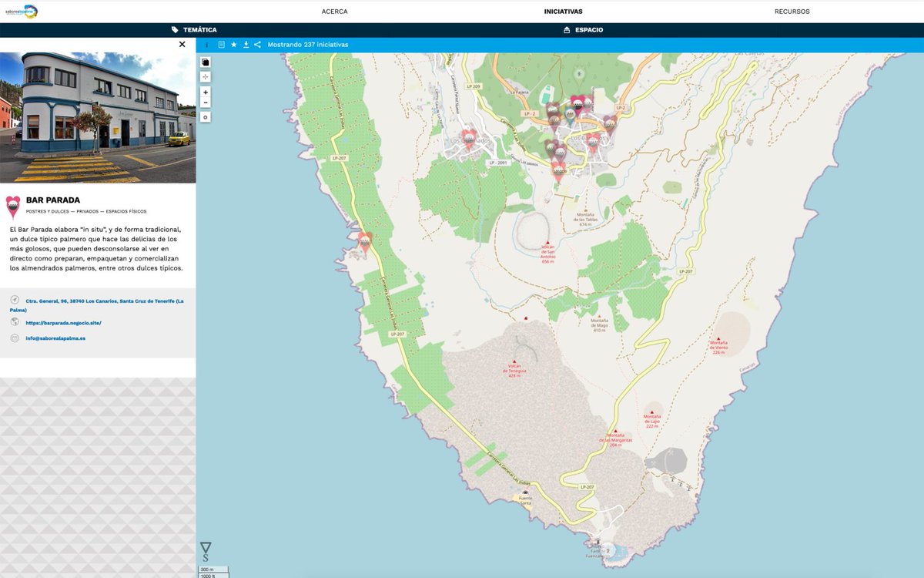Viewport: 924px width, 578px height.
Task: Open the Espacio filter panel
Action: point(584,30)
